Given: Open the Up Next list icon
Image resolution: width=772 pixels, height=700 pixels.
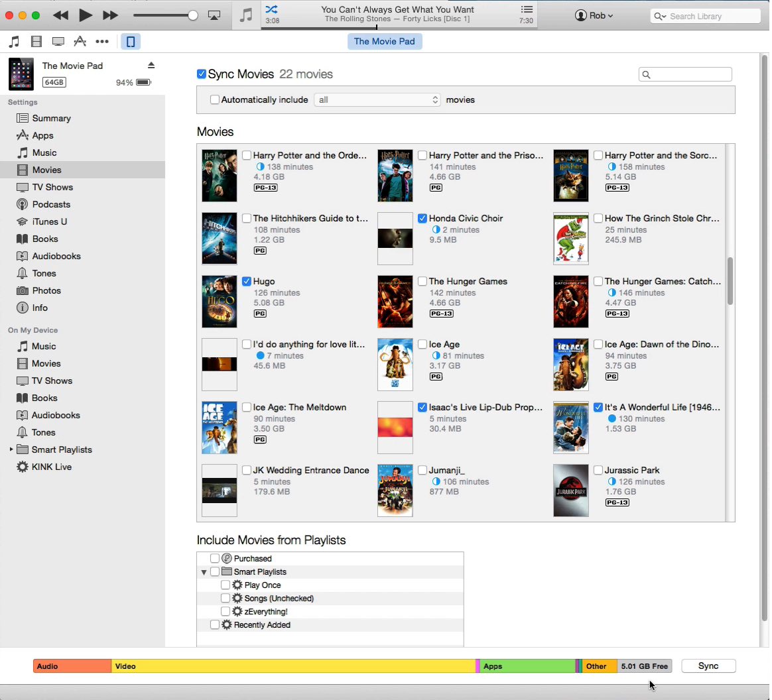Looking at the screenshot, I should [x=526, y=9].
